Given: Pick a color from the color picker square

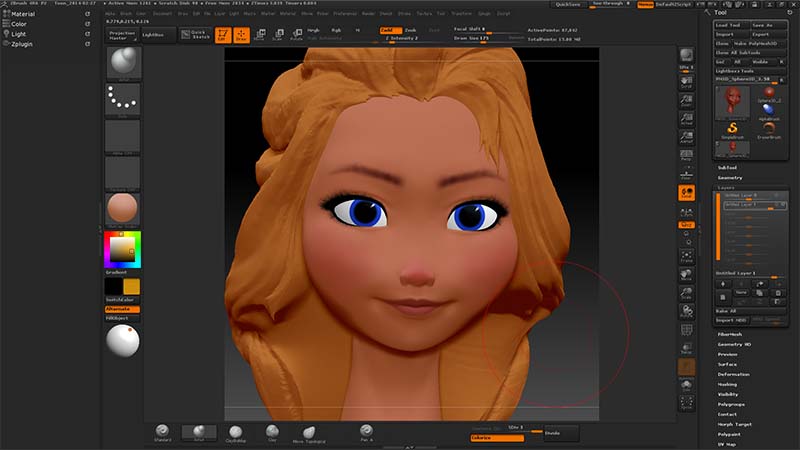Looking at the screenshot, I should tap(122, 248).
